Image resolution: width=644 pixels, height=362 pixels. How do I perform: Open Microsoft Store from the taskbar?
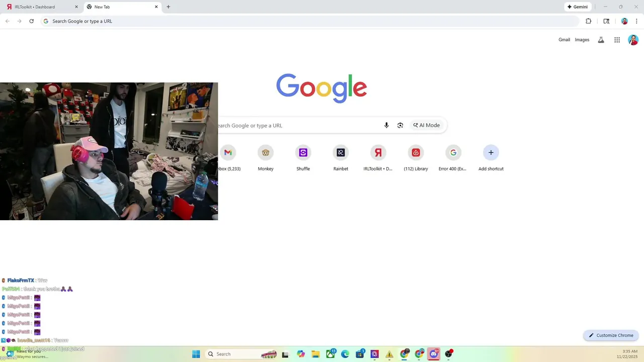point(360,354)
